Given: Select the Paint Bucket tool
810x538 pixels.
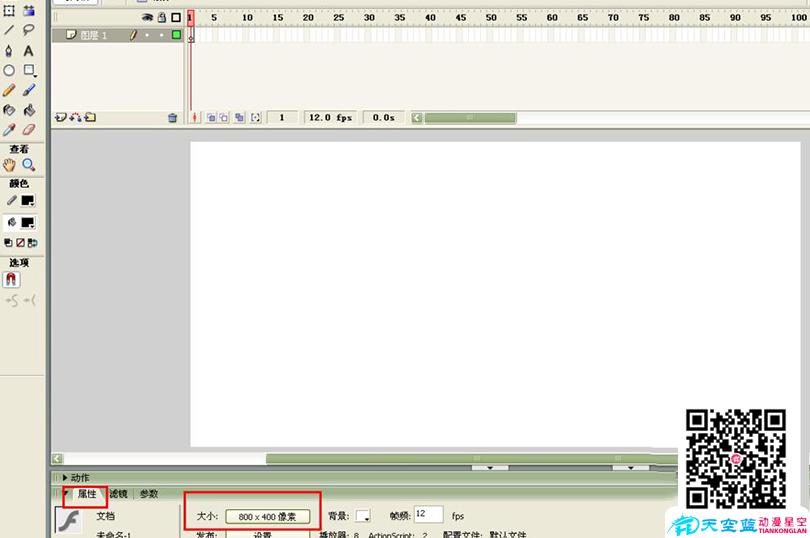Looking at the screenshot, I should [28, 110].
